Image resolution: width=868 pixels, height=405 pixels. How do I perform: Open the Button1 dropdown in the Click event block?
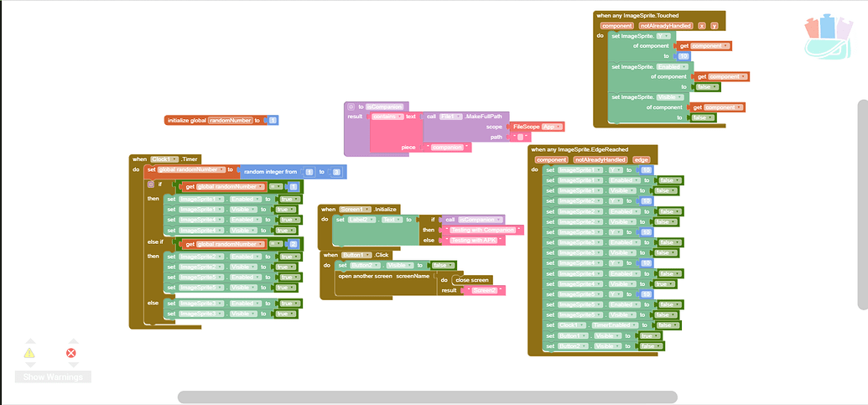(356, 254)
